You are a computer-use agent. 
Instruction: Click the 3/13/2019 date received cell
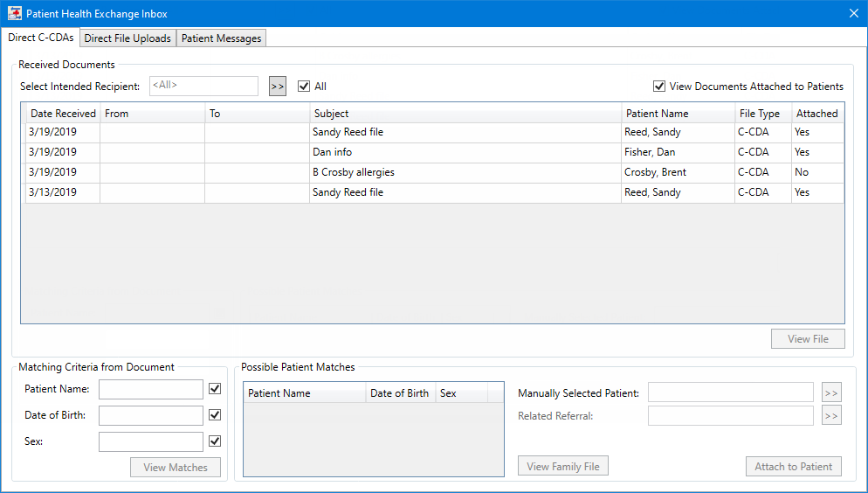tap(63, 192)
